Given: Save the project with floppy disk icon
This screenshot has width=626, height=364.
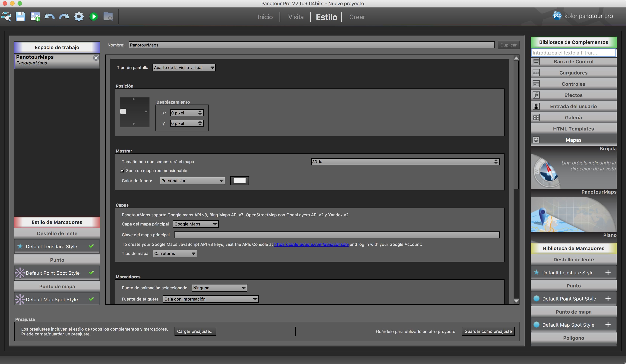Looking at the screenshot, I should [21, 17].
